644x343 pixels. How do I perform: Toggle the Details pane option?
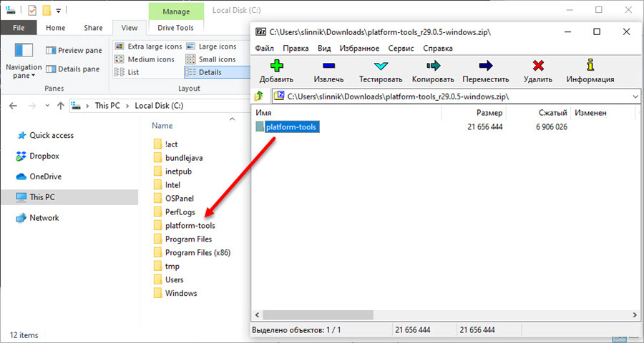(x=73, y=69)
